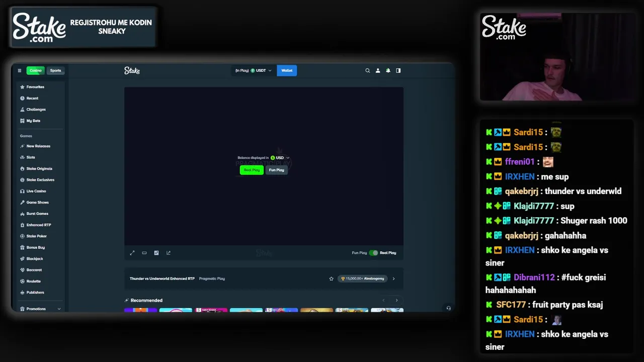
Task: Go to Stake Originals
Action: 39,168
